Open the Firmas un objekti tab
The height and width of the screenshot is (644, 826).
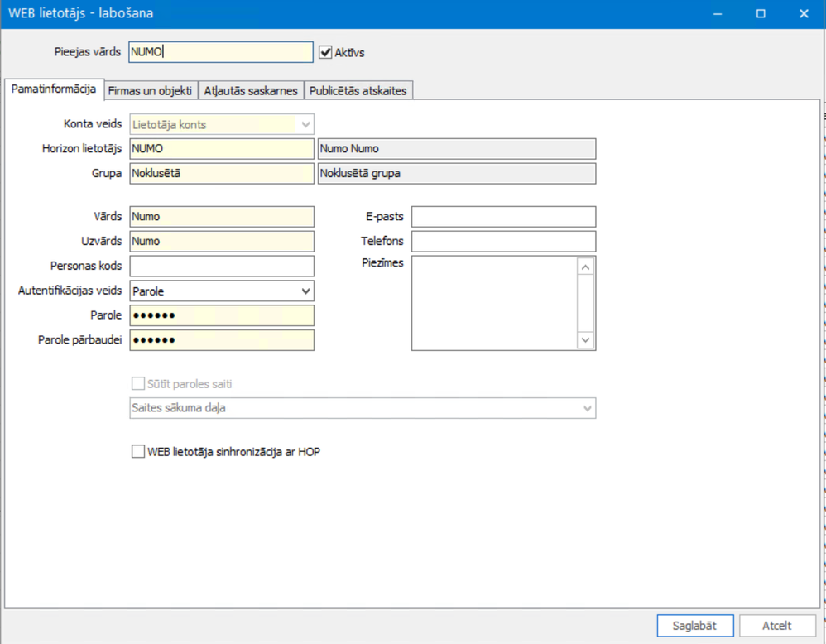pos(150,91)
